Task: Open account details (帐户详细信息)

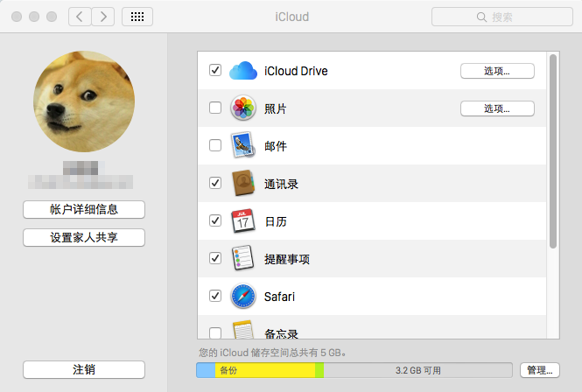Action: pos(84,209)
